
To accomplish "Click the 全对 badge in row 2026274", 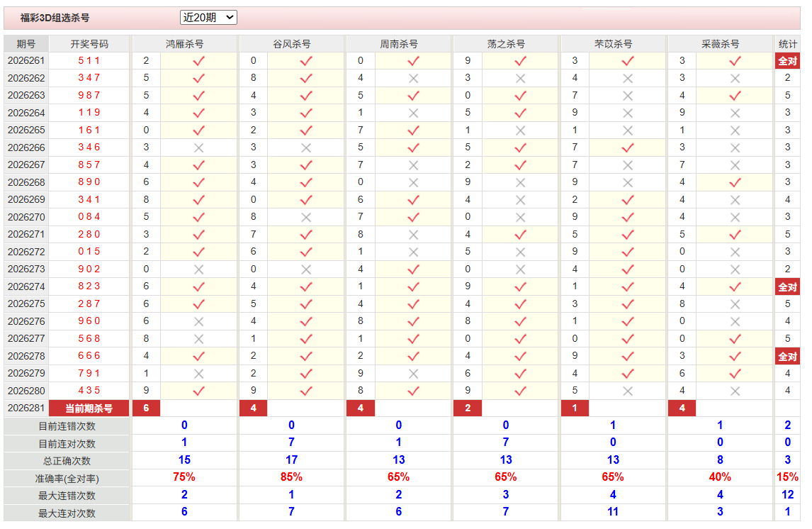I will coord(788,287).
